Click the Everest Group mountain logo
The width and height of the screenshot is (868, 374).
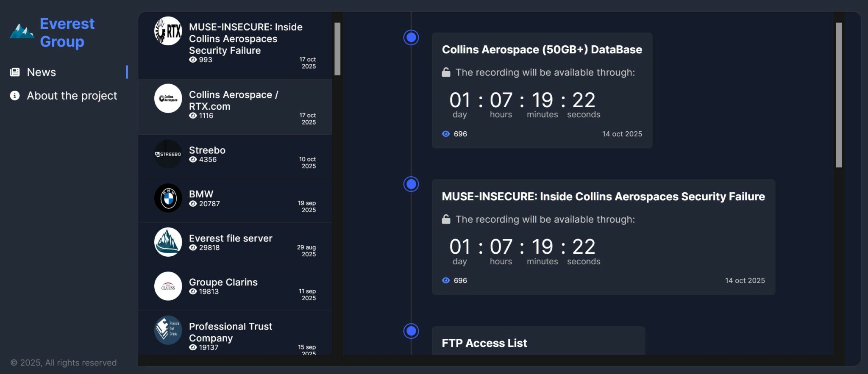coord(22,31)
